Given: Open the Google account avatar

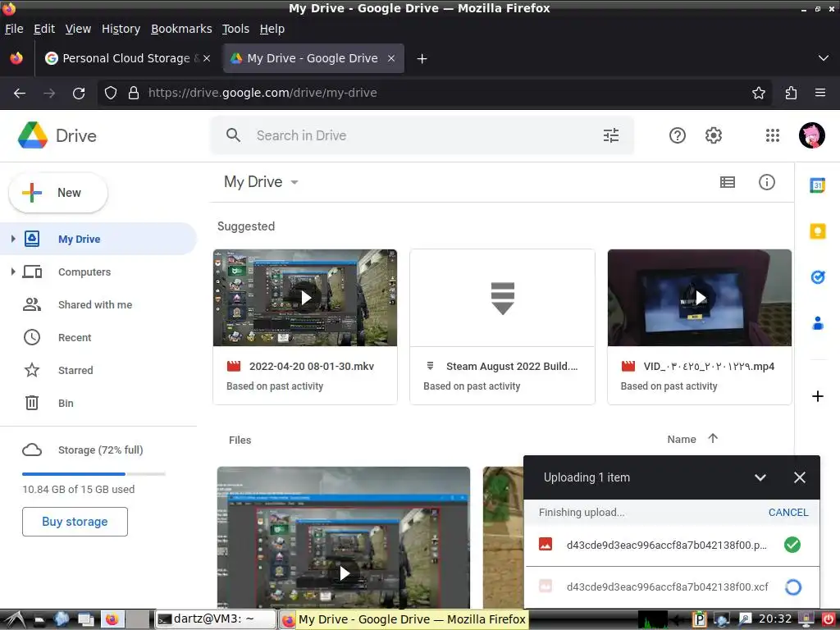Looking at the screenshot, I should tap(811, 135).
